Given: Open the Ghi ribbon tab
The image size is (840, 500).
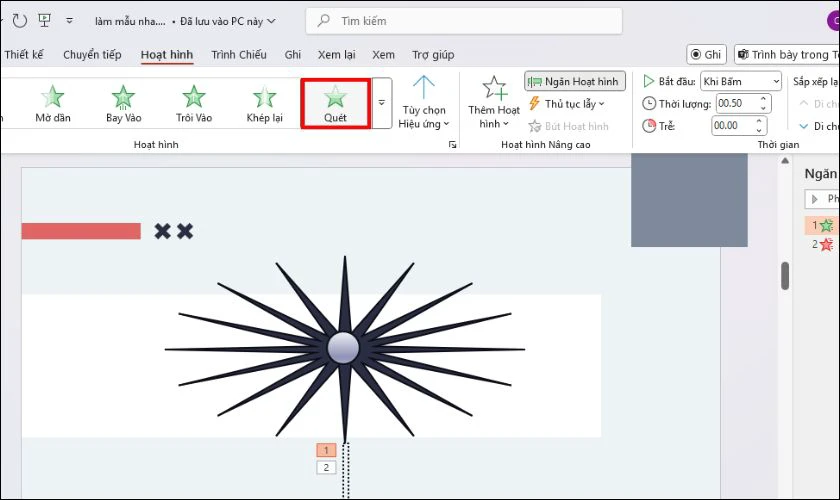Looking at the screenshot, I should pyautogui.click(x=292, y=55).
